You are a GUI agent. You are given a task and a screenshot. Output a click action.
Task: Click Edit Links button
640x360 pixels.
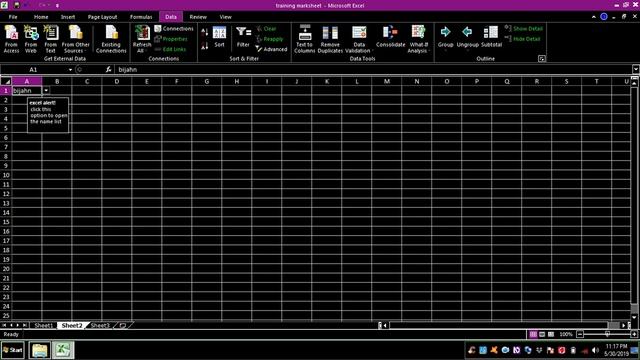point(170,49)
